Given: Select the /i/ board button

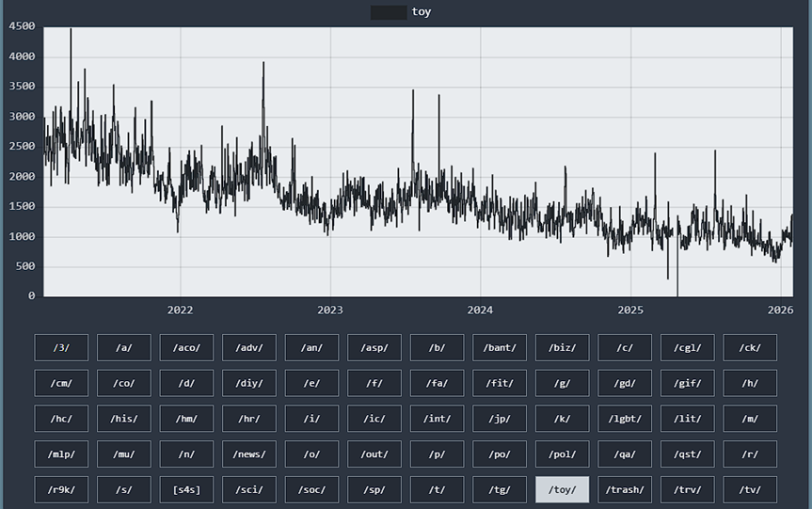Looking at the screenshot, I should [311, 419].
